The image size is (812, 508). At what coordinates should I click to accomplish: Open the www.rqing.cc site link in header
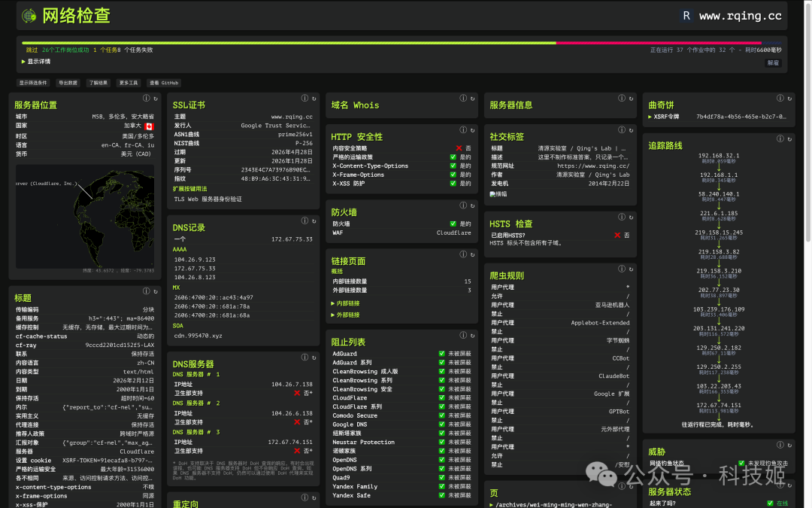click(740, 16)
